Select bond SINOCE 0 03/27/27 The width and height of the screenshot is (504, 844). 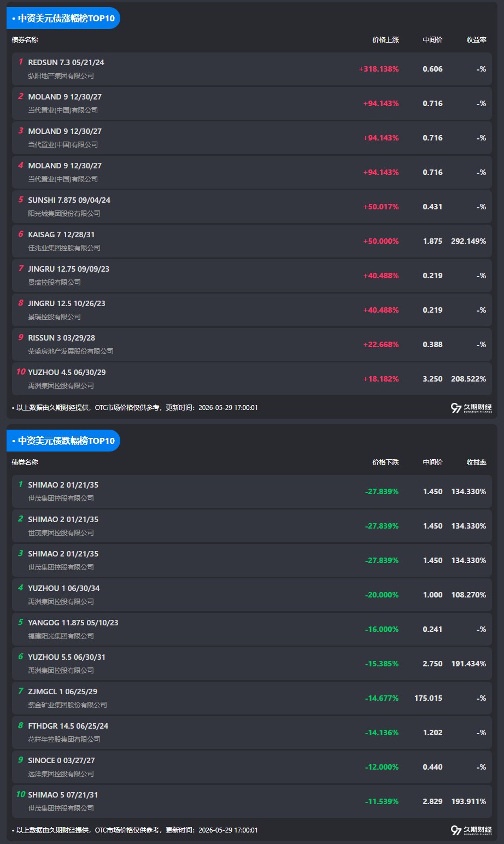pos(62,760)
